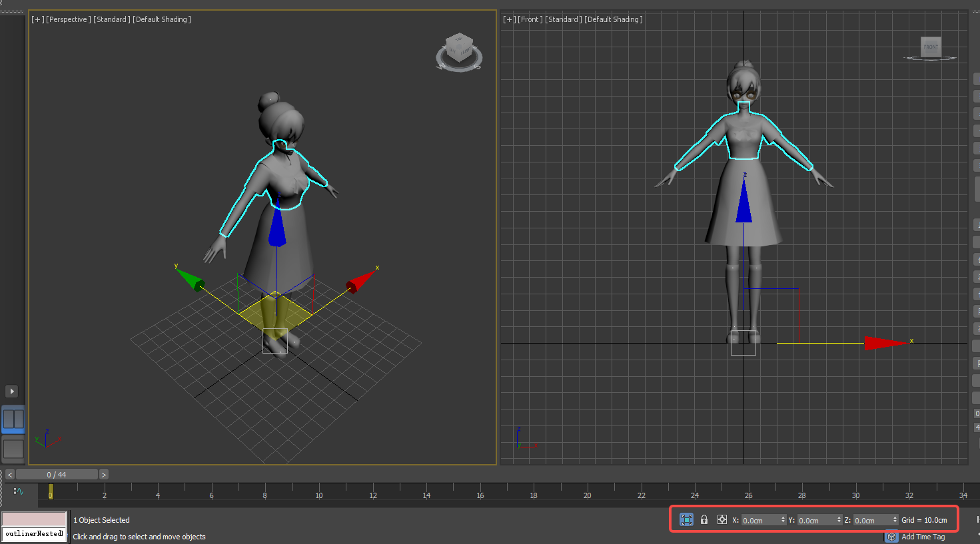The width and height of the screenshot is (980, 544).
Task: Select the single-pane viewport layout icon
Action: (x=13, y=449)
